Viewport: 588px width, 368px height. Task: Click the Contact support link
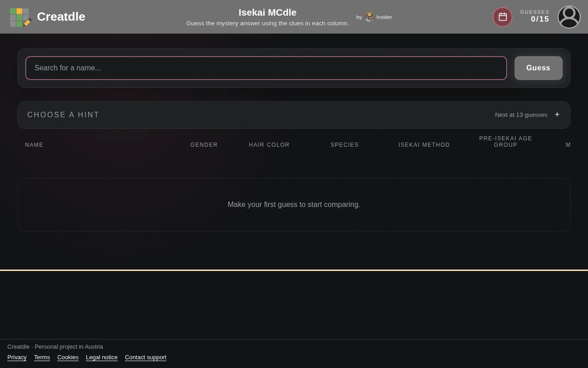146,357
